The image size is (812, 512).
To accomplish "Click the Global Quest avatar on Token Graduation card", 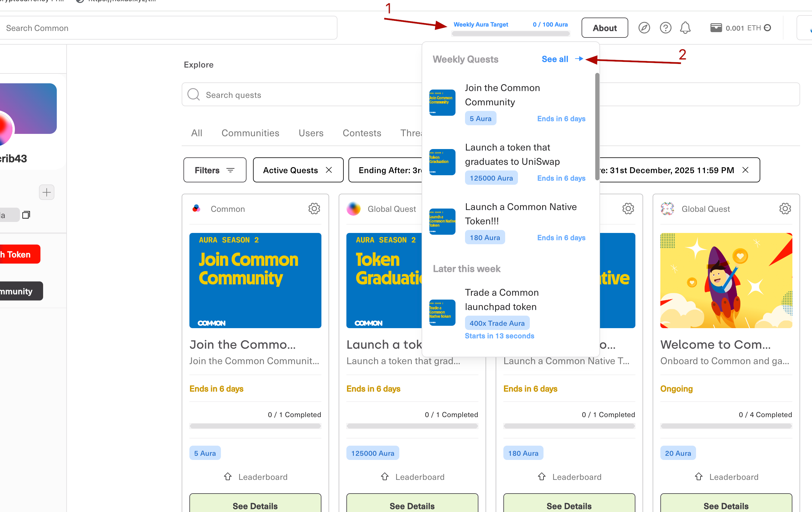I will click(354, 209).
